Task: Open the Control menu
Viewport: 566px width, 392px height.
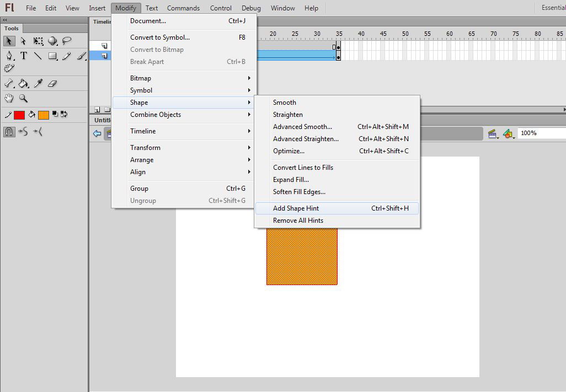Action: [221, 8]
